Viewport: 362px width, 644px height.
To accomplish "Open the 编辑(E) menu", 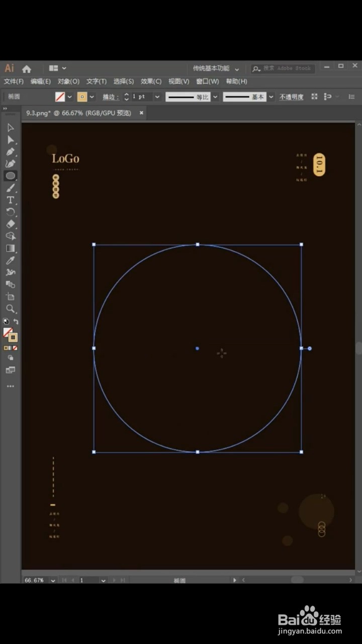I will tap(41, 82).
